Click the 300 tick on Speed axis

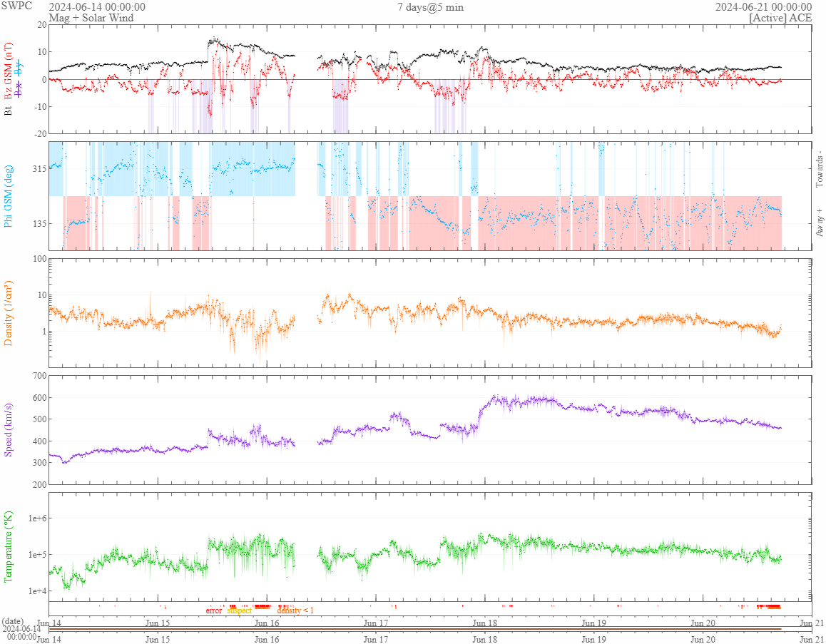pos(39,463)
